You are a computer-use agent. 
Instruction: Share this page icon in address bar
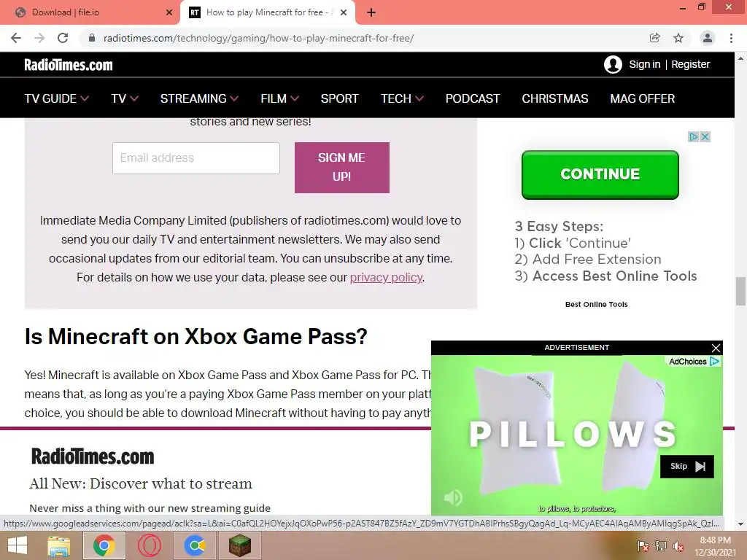coord(655,38)
